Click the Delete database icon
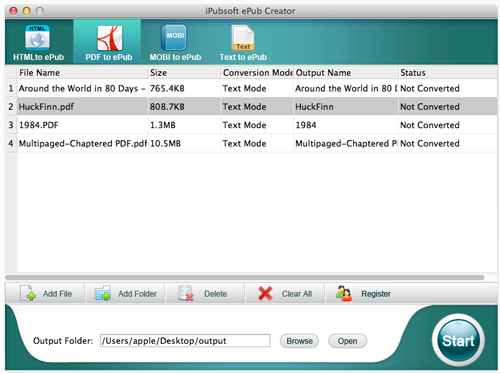This screenshot has height=373, width=500. point(185,293)
